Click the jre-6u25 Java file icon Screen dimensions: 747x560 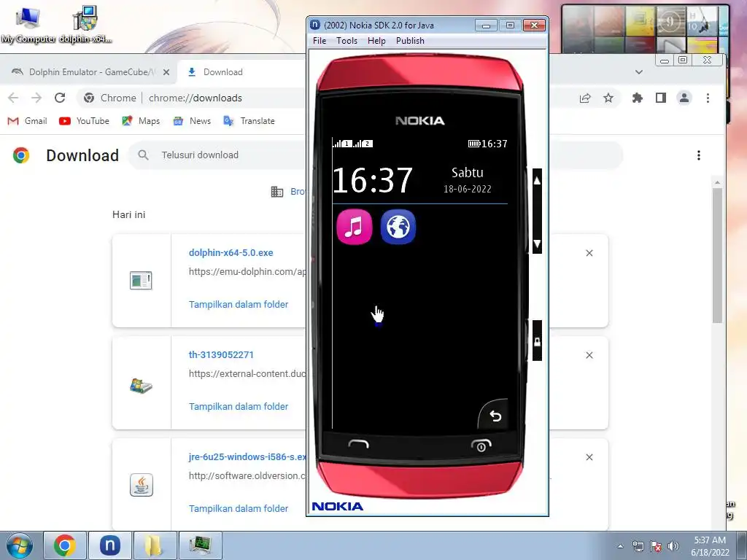[142, 485]
